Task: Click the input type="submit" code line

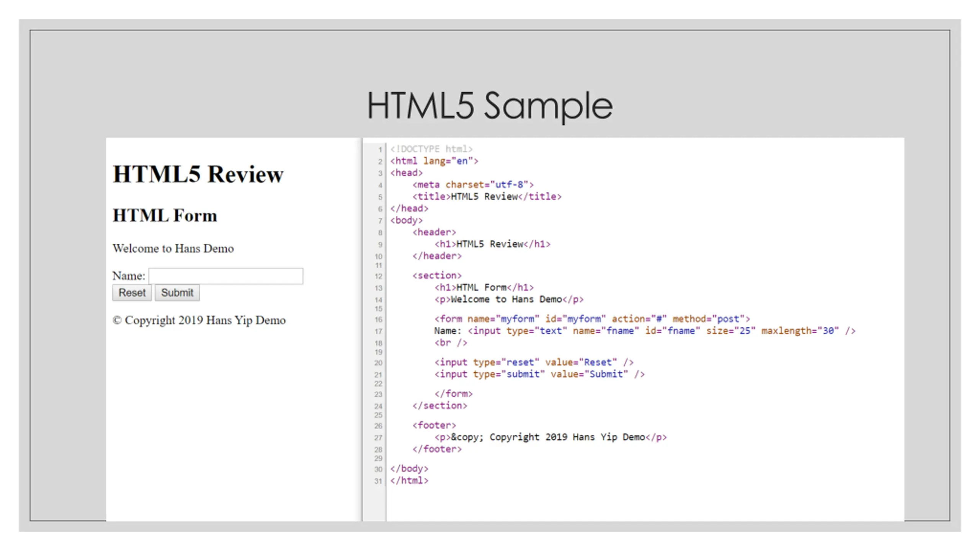Action: [x=539, y=374]
